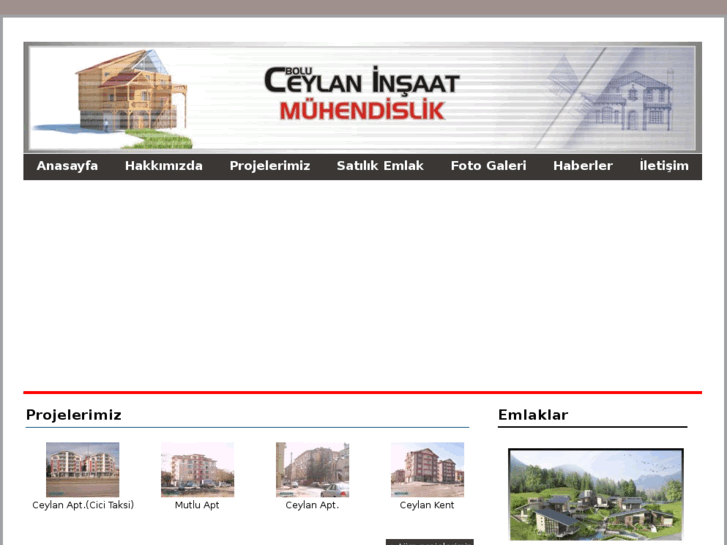Open the Emlaklar villa landscape image
This screenshot has width=727, height=545.
[x=596, y=494]
